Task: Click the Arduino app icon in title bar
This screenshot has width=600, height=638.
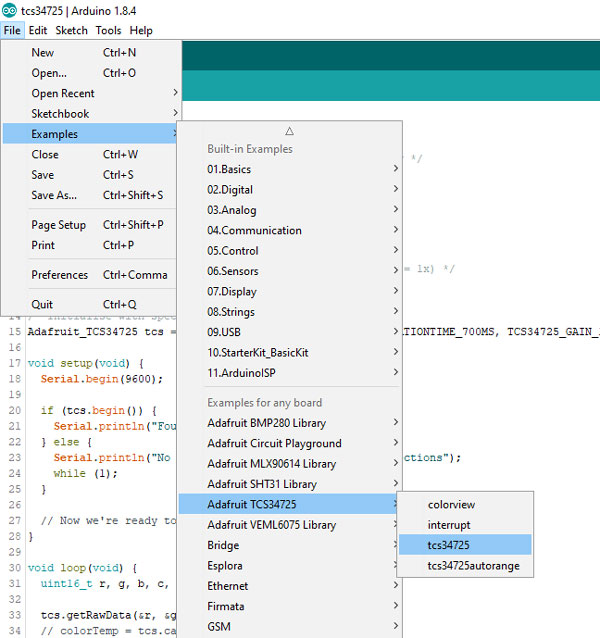Action: (x=9, y=10)
